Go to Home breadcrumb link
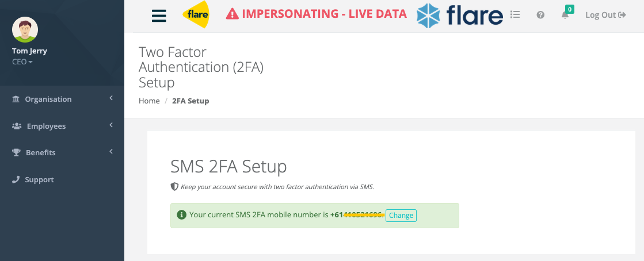 149,101
